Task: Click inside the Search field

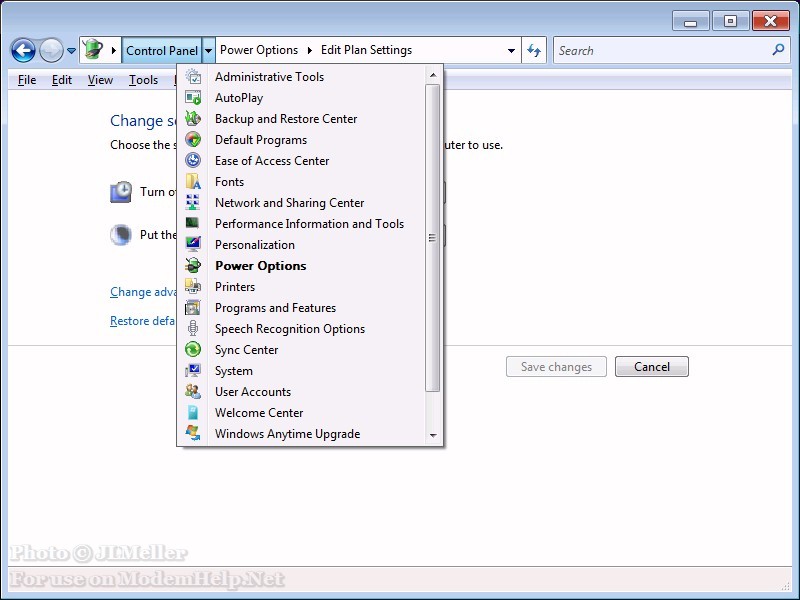Action: [x=660, y=50]
